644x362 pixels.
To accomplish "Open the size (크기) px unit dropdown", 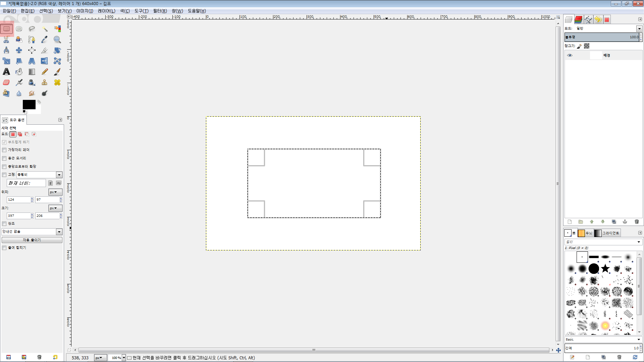I will pyautogui.click(x=55, y=208).
